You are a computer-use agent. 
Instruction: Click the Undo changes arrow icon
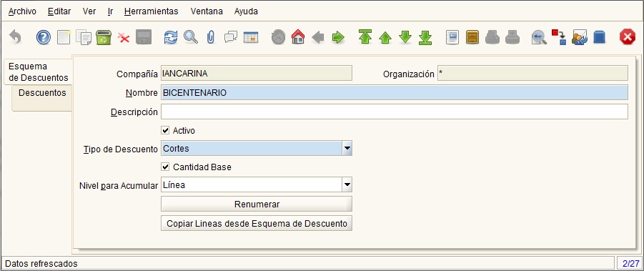tap(15, 37)
